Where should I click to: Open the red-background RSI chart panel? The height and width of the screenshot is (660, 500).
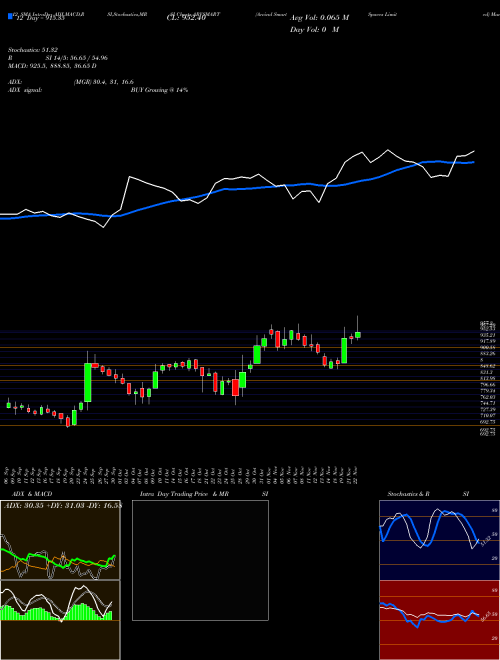(x=439, y=620)
